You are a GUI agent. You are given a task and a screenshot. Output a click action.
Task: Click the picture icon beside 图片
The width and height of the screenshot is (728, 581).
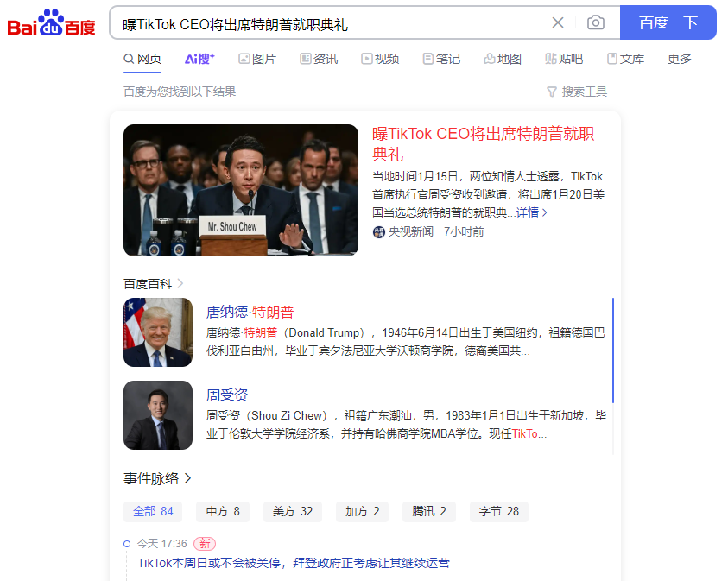click(244, 59)
